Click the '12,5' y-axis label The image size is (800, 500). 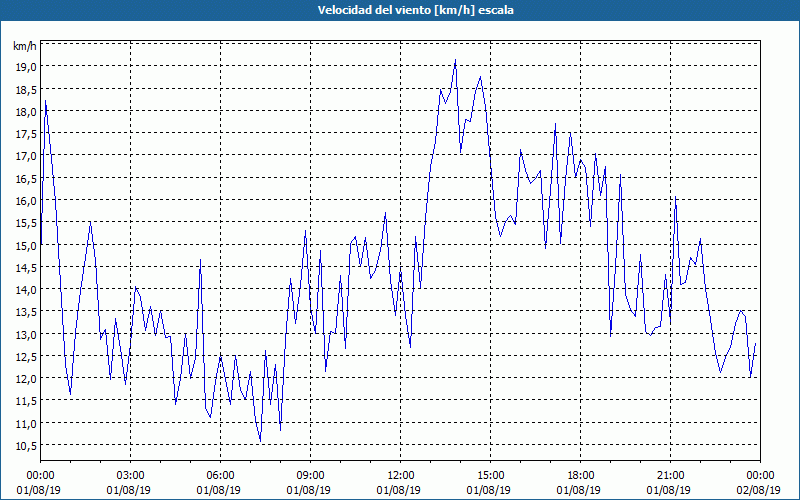[27, 357]
